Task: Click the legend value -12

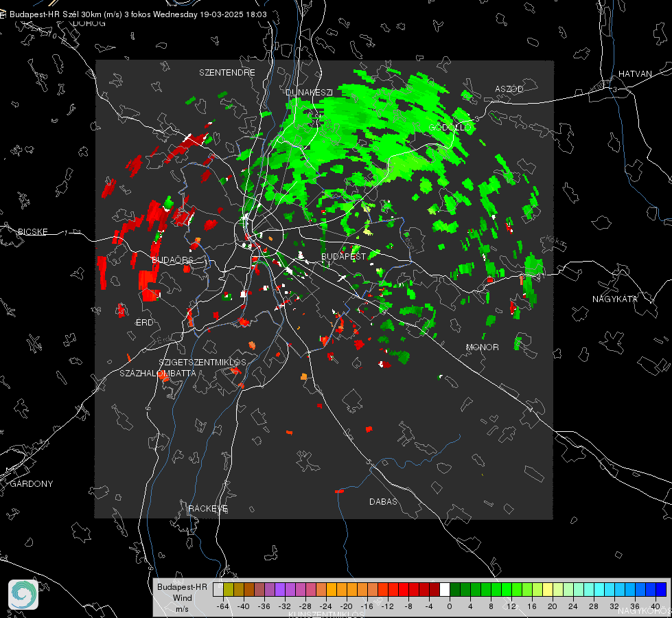Action: click(x=387, y=606)
